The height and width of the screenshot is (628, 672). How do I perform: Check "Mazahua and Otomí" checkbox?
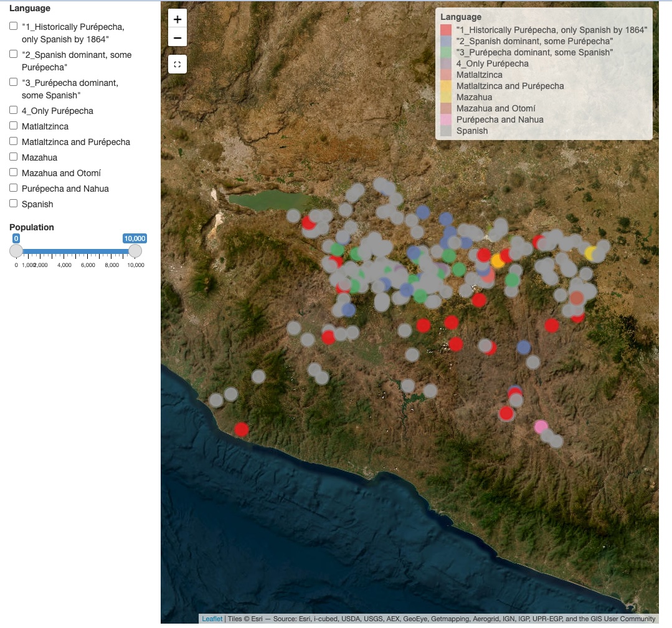(x=14, y=172)
